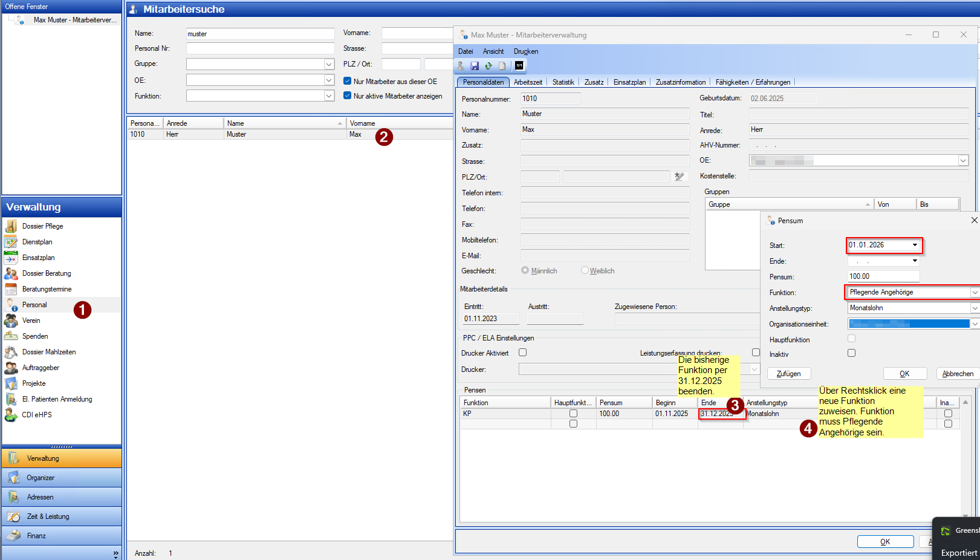980x560 pixels.
Task: Open the Drucken menu
Action: 526,51
